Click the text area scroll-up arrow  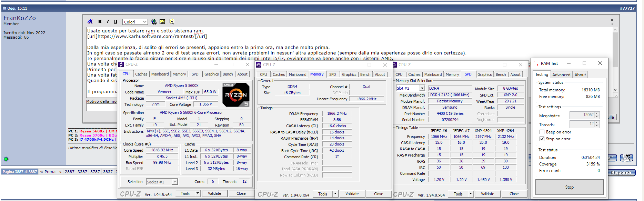615,30
